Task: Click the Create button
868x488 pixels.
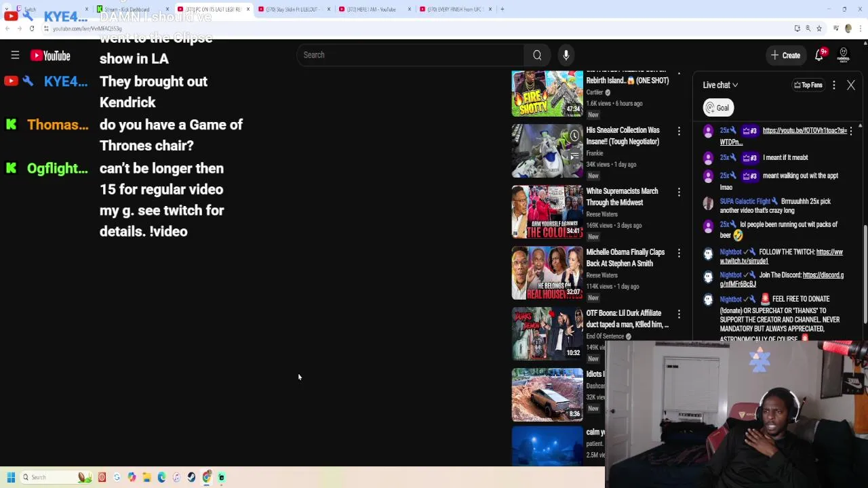Action: [785, 56]
